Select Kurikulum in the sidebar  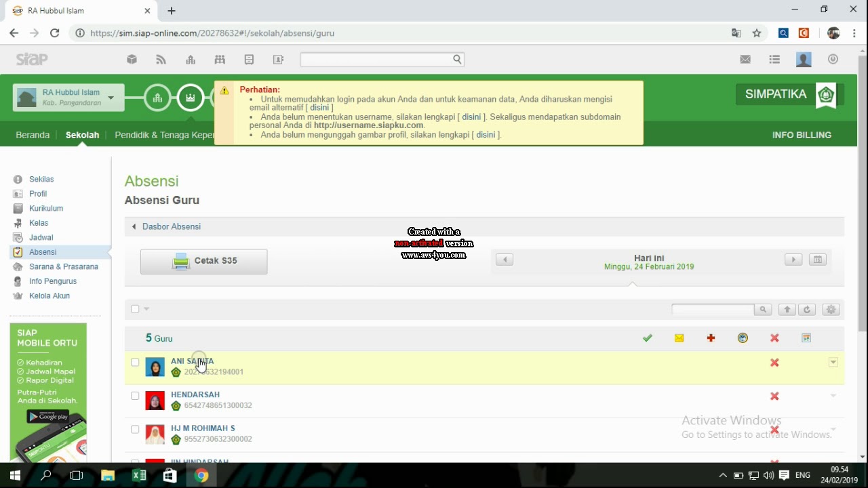46,209
